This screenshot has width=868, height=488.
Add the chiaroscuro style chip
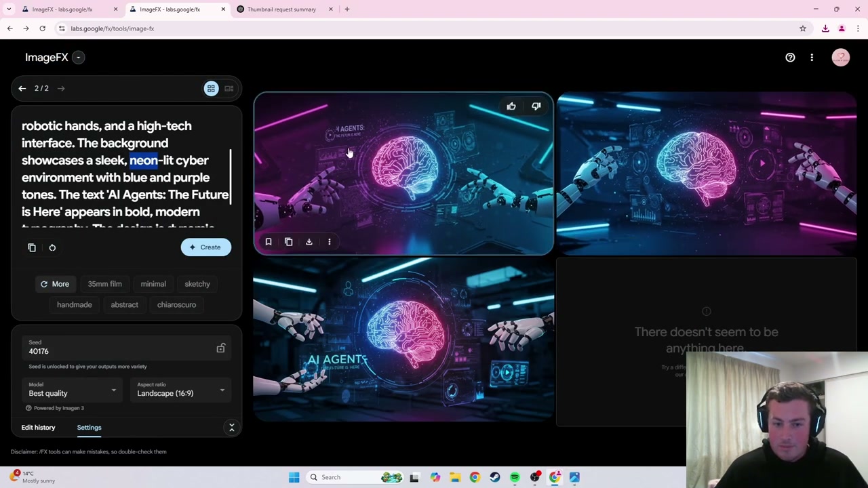tap(176, 304)
